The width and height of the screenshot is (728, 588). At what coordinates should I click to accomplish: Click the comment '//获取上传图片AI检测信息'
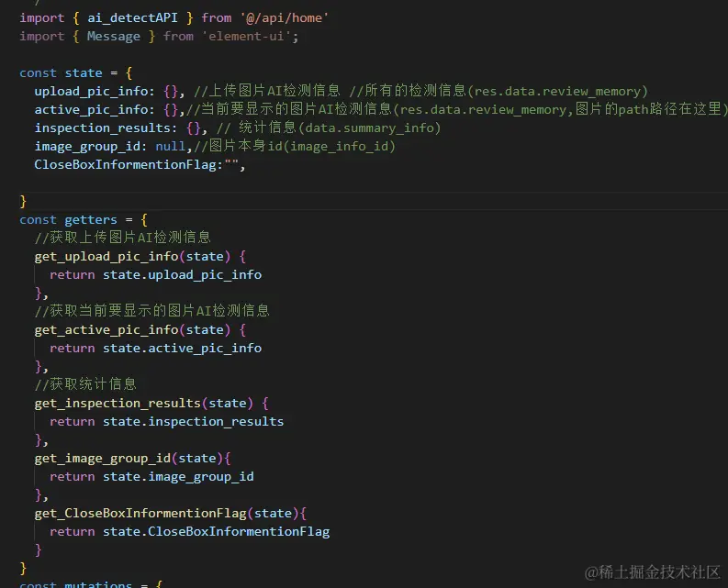point(123,238)
